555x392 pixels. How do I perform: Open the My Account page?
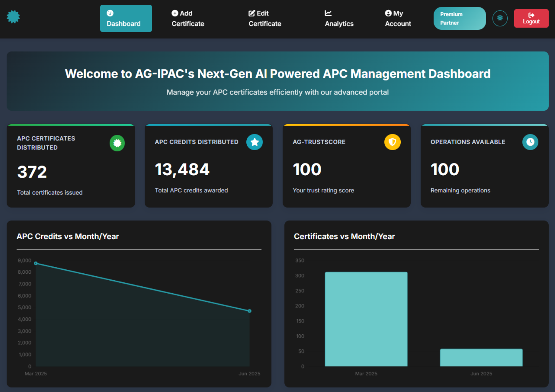(x=397, y=18)
